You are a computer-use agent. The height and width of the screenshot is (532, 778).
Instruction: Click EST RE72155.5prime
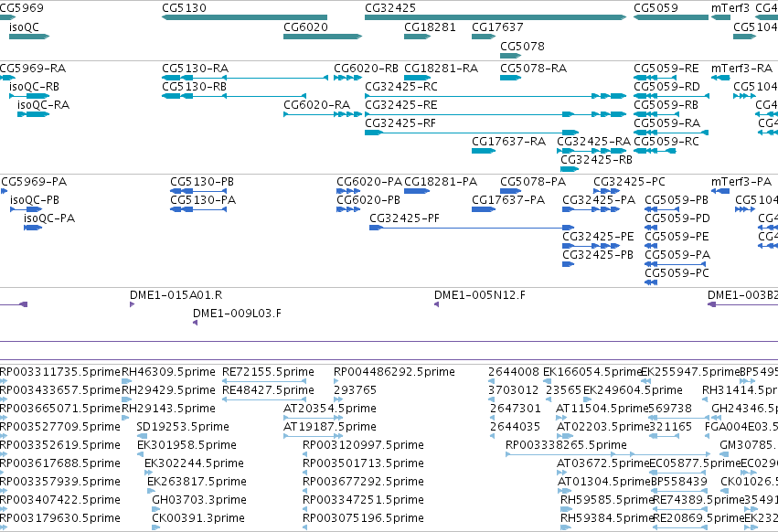tap(268, 372)
